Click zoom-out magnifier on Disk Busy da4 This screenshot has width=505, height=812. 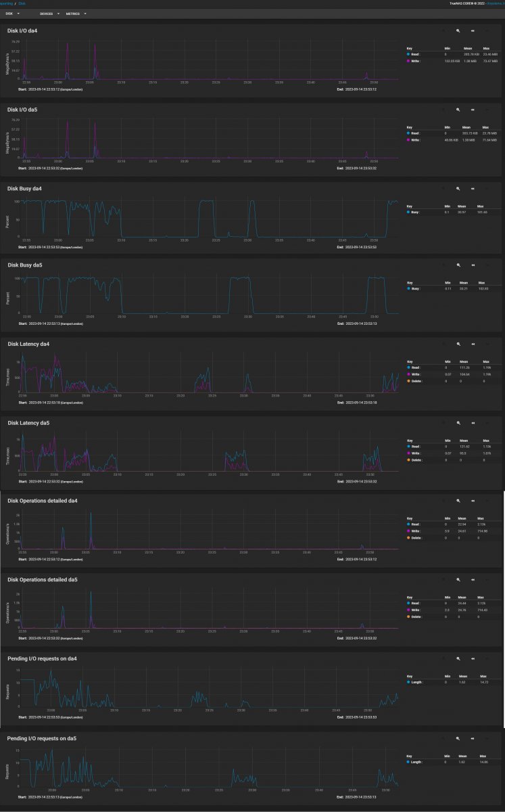[x=458, y=187]
